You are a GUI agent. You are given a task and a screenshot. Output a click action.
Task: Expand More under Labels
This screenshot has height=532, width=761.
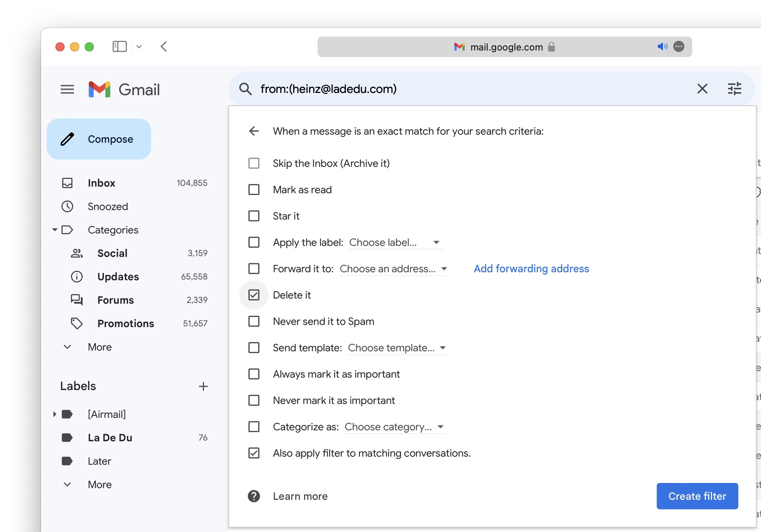100,484
